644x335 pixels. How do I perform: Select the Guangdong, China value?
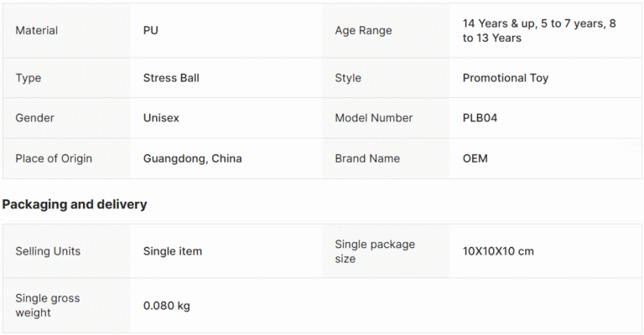192,158
